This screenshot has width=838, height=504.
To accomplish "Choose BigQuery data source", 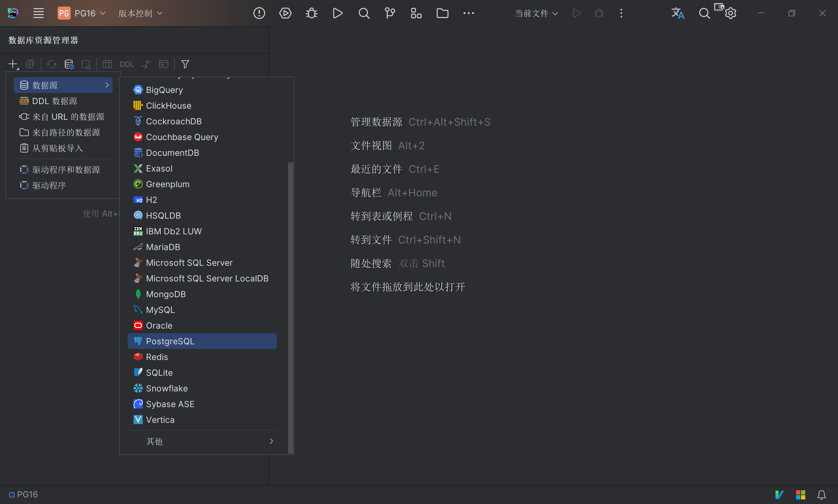I will (x=202, y=90).
